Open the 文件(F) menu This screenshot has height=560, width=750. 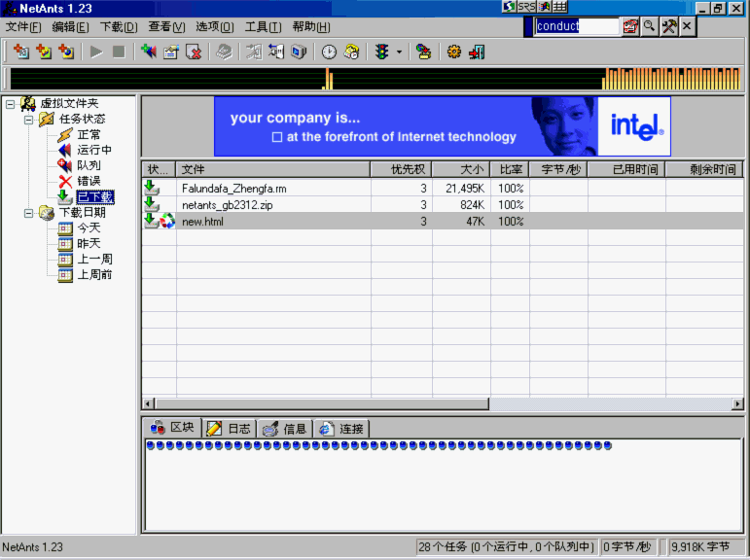(x=23, y=27)
